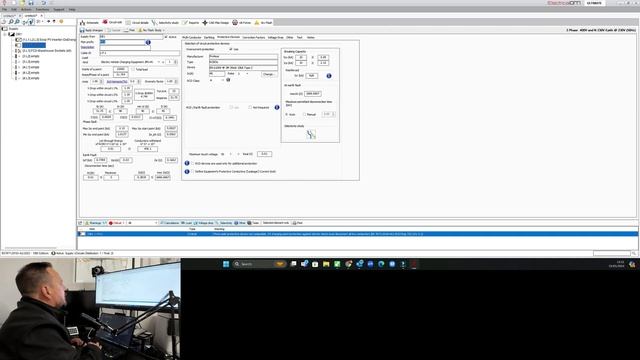Open the warnings filter combo box
Image resolution: width=640 pixels, height=360 pixels.
[142, 223]
